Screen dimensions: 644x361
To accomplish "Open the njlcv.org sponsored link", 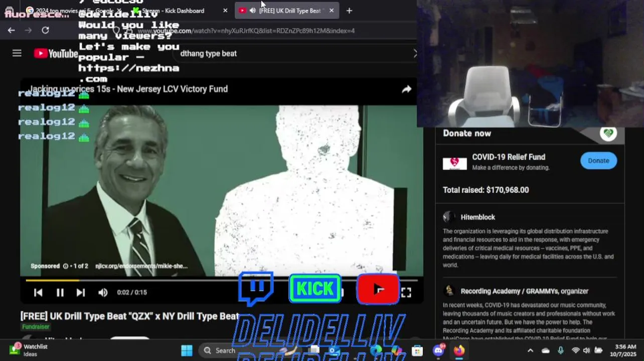I will click(141, 266).
